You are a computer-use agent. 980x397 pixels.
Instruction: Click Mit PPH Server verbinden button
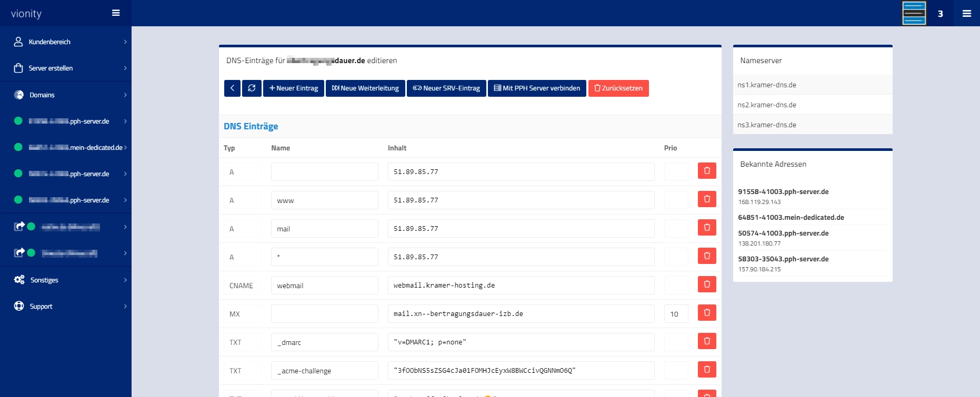(537, 88)
